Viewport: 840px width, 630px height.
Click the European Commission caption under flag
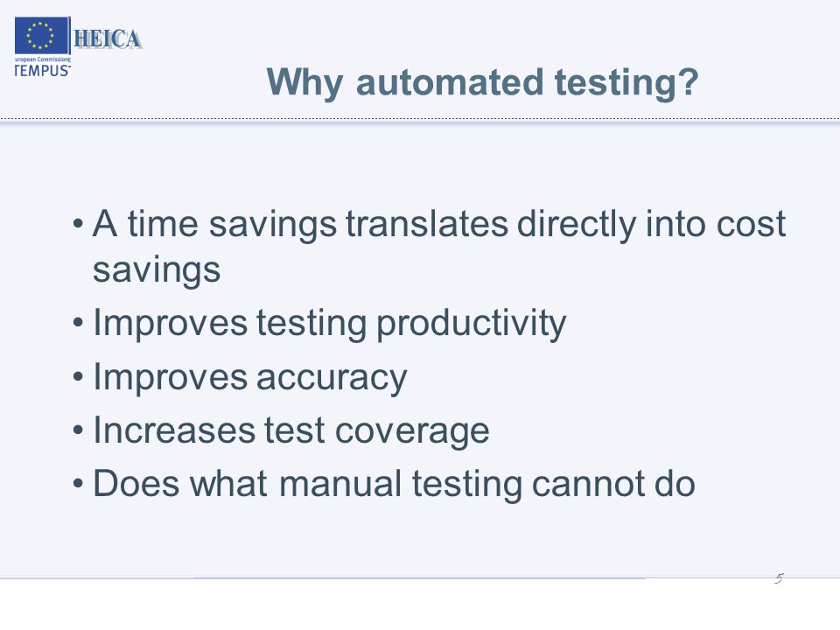click(x=42, y=59)
